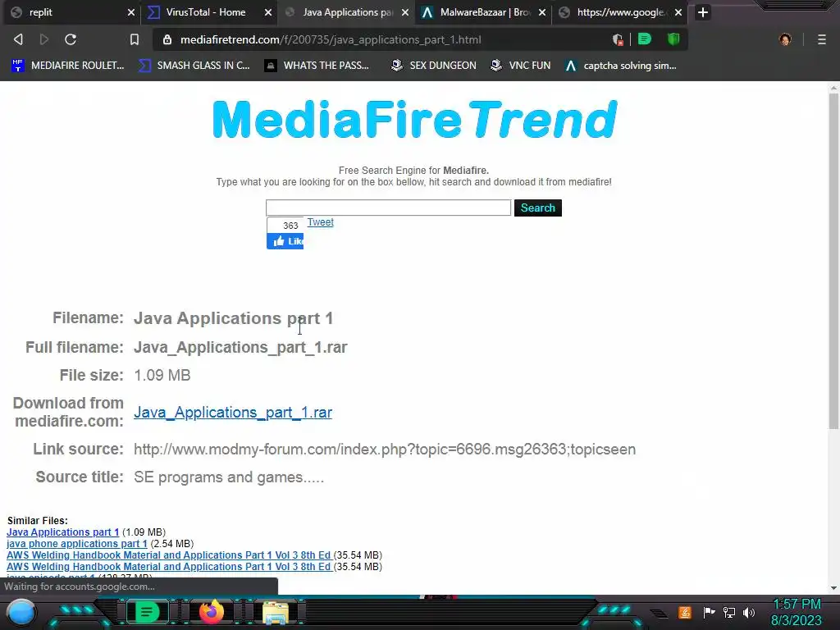Click the MediaFireTrend logo

coord(414,119)
